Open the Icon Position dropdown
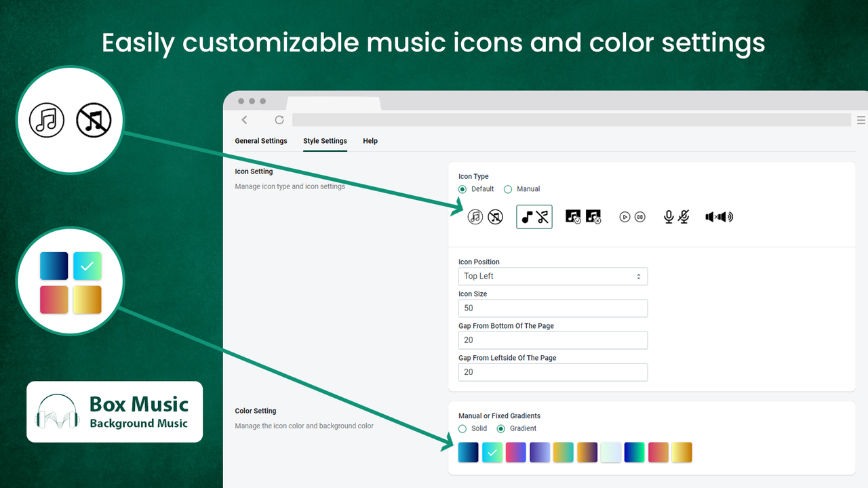 tap(553, 276)
